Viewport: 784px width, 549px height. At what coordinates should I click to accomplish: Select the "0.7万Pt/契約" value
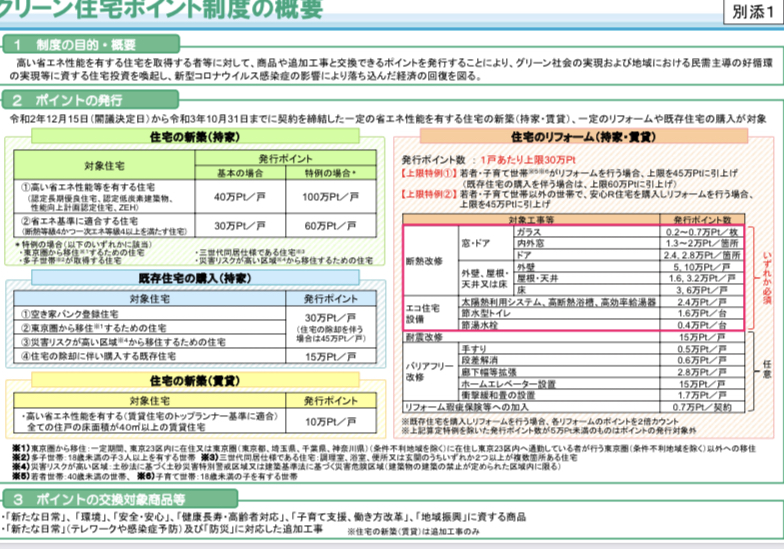(702, 407)
